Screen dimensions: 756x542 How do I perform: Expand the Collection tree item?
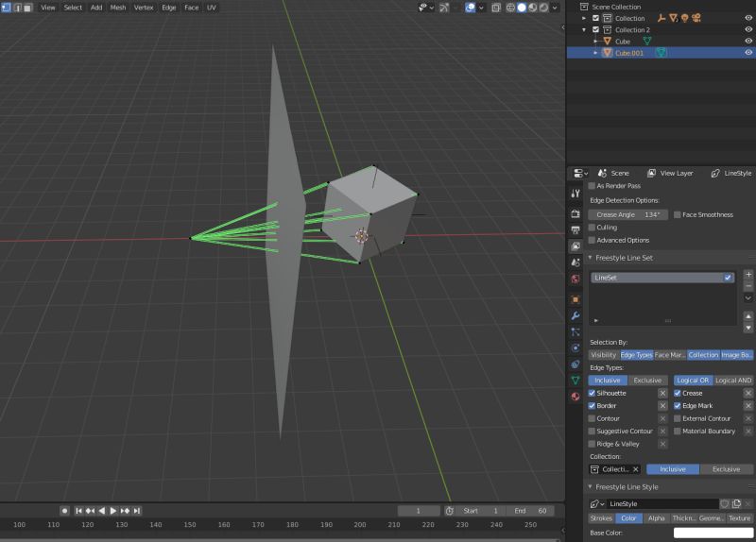coord(584,18)
